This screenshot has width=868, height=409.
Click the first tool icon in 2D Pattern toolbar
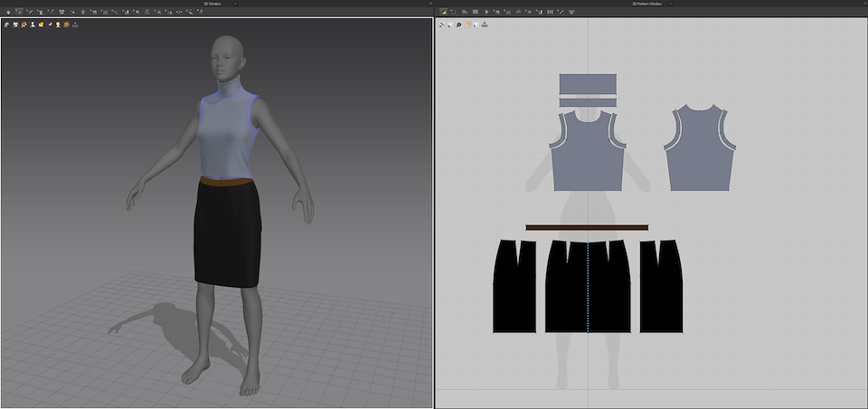442,12
